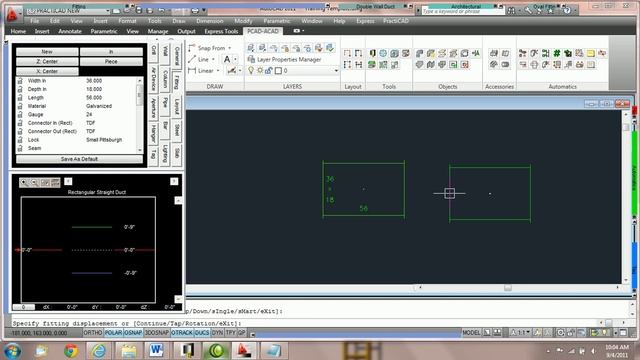
Task: Toggle OSNAP in status bar
Action: point(133,333)
